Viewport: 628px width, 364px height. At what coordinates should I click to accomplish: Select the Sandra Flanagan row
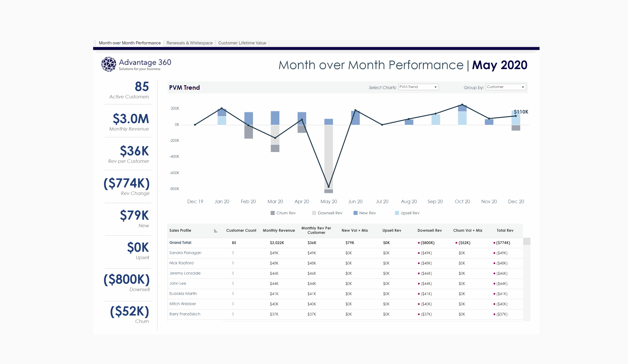pos(345,253)
